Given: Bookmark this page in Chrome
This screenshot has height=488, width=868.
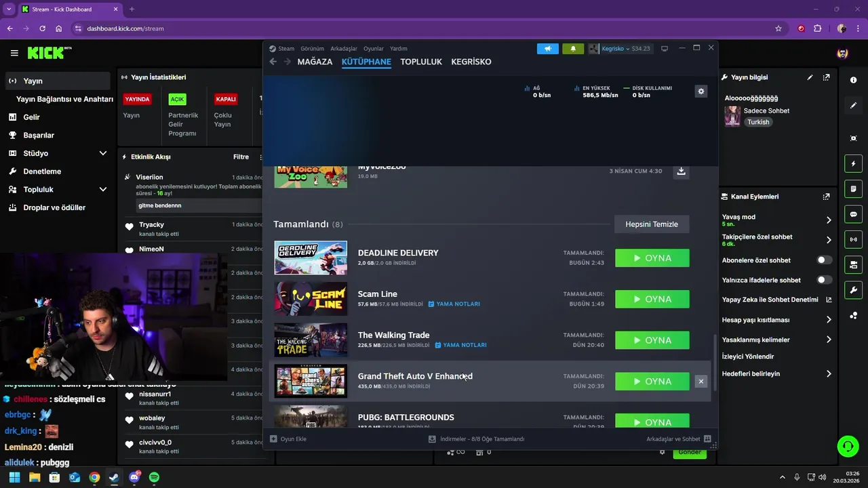Looking at the screenshot, I should (778, 28).
